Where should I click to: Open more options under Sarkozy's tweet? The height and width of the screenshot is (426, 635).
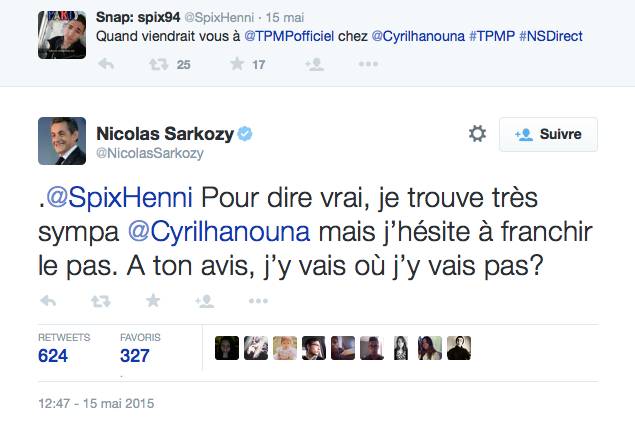pos(258,300)
